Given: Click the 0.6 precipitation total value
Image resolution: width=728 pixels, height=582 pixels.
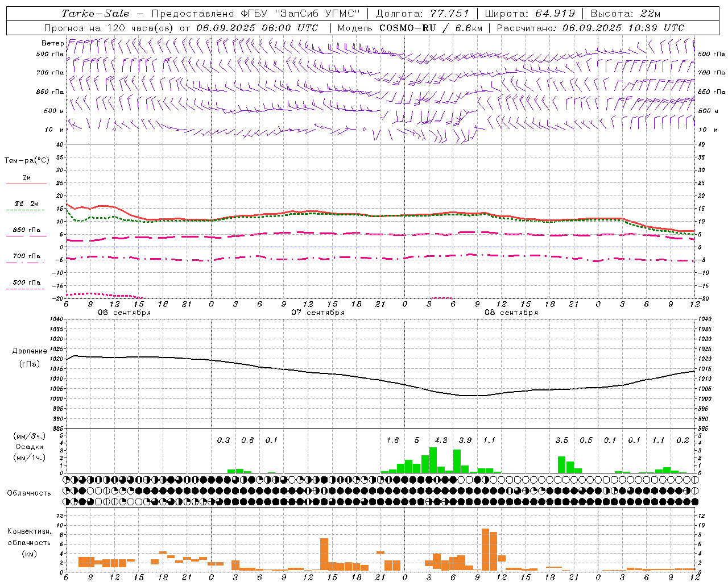Looking at the screenshot, I should pos(247,440).
